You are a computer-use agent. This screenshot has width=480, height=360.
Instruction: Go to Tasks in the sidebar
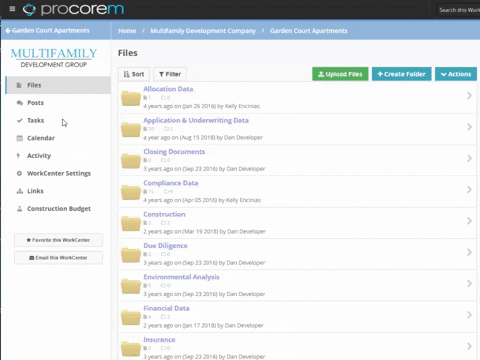click(x=58, y=120)
